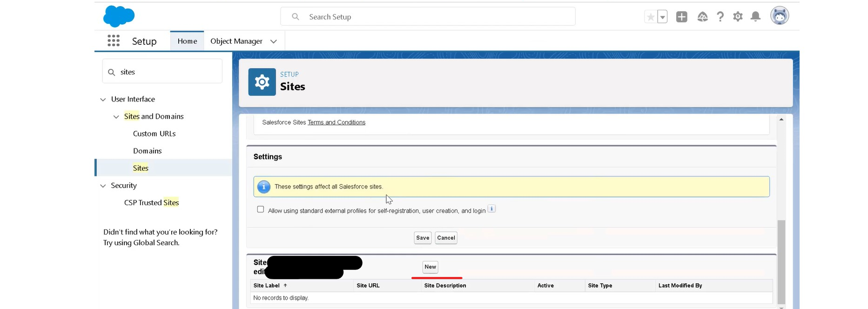Open the Object Manager tab
The height and width of the screenshot is (309, 868).
(236, 41)
